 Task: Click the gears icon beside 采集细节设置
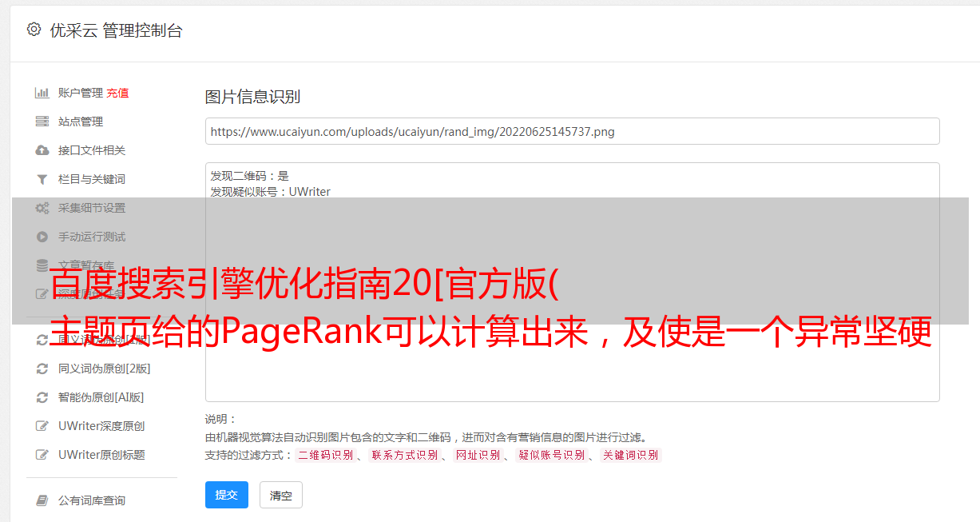pos(42,208)
